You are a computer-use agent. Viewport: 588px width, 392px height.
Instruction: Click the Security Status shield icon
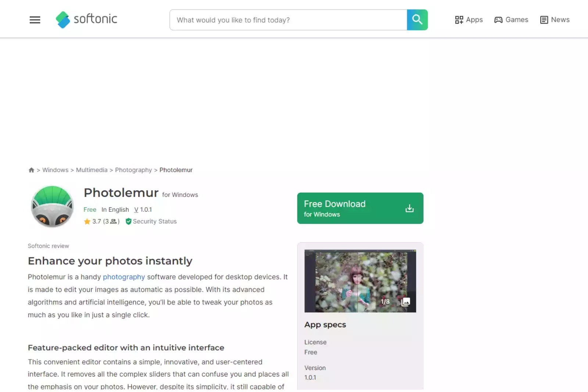pos(128,221)
